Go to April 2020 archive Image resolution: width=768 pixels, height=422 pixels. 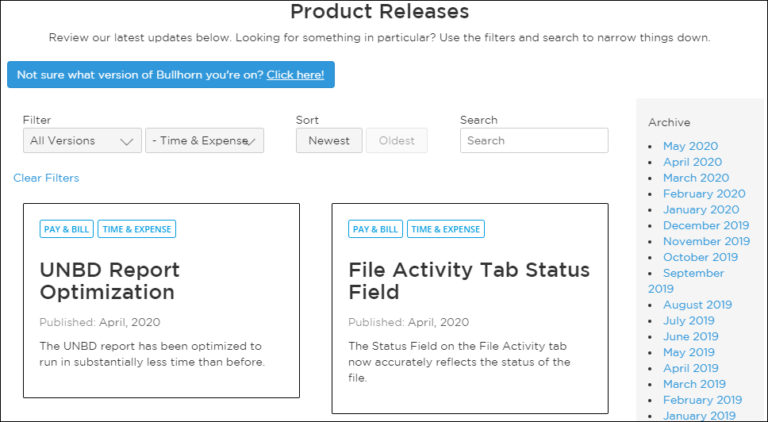point(692,162)
